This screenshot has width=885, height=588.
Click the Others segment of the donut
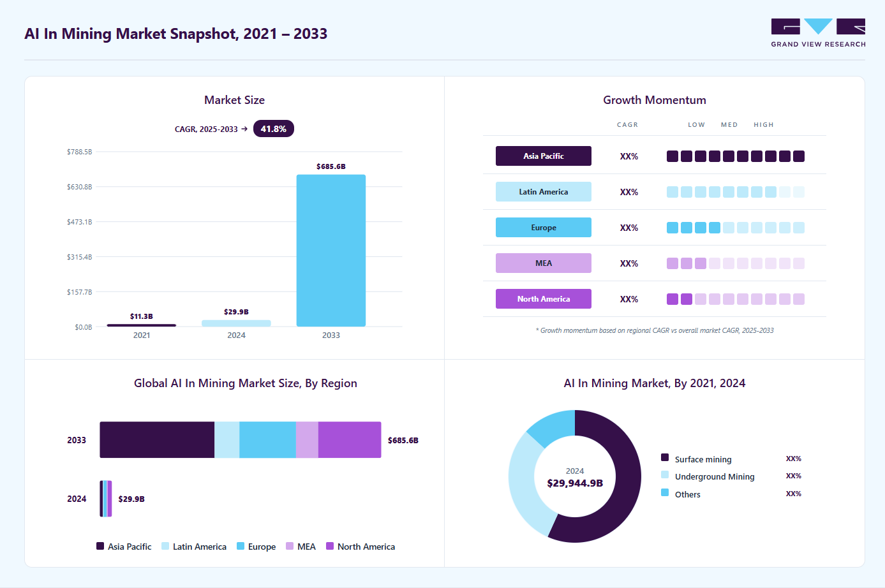point(554,425)
